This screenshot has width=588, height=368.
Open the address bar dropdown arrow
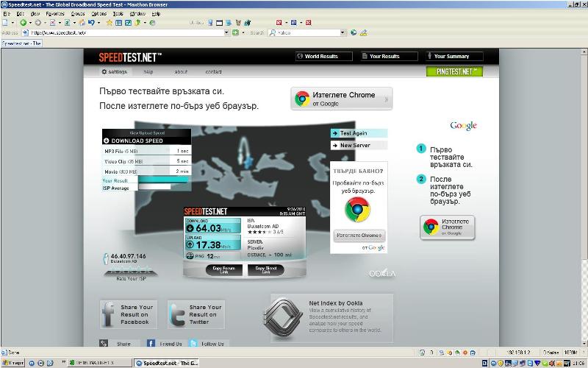pos(226,32)
